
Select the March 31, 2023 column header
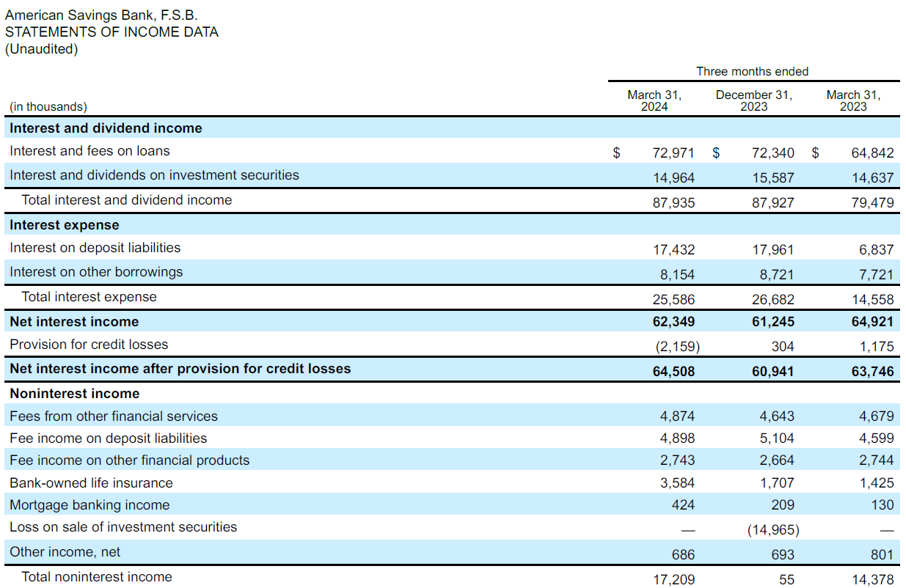(853, 100)
